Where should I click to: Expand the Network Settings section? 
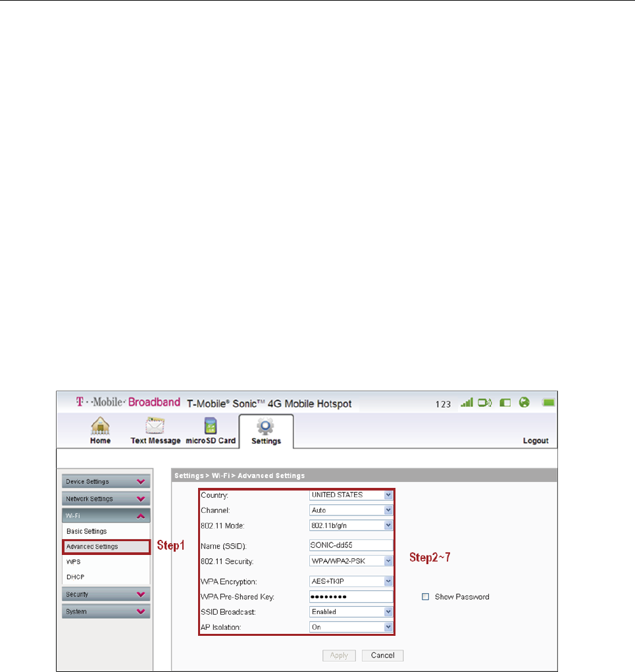click(x=106, y=499)
